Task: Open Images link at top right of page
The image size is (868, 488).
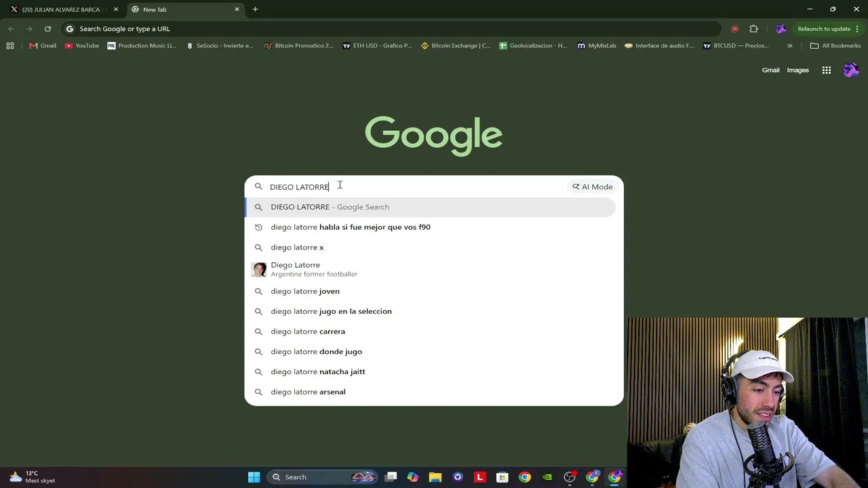Action: pyautogui.click(x=797, y=70)
